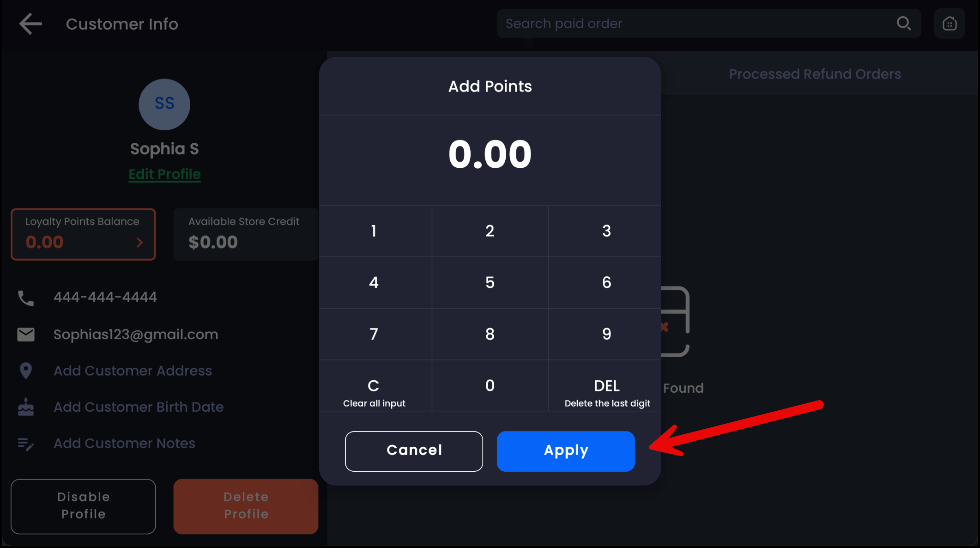Open the Edit Profile link
The image size is (980, 548).
pyautogui.click(x=164, y=174)
